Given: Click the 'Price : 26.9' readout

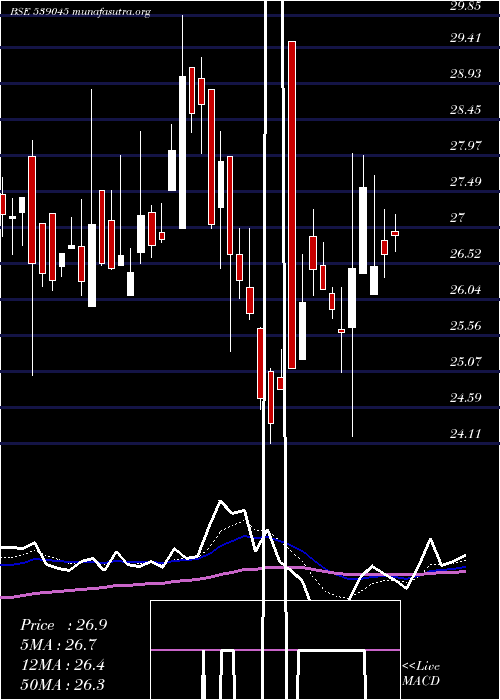Looking at the screenshot, I should [63, 625].
